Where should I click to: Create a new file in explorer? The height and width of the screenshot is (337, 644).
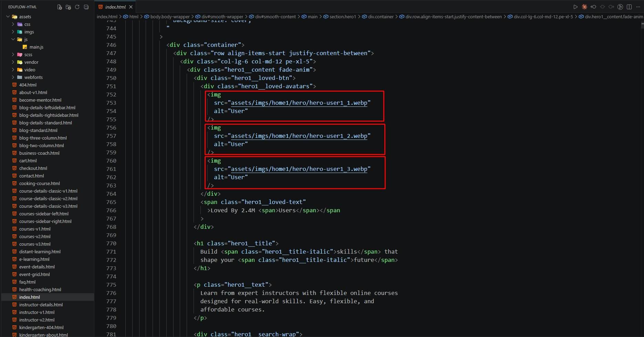click(59, 7)
